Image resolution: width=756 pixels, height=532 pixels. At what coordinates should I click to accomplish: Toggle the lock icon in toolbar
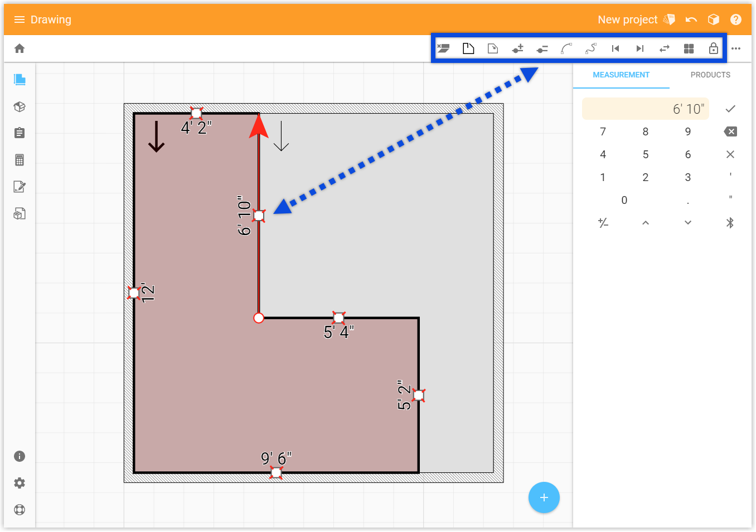tap(714, 48)
